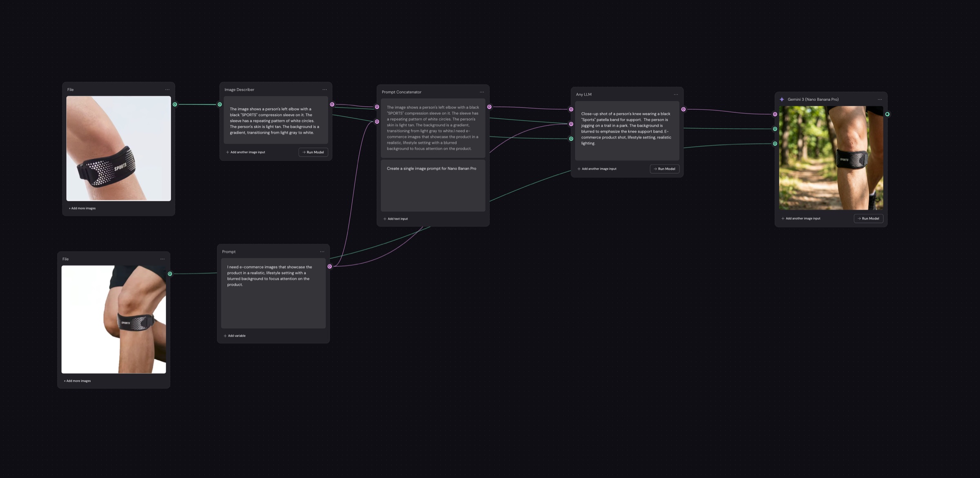Edit the 'Create a single image prompt' field

tap(433, 186)
